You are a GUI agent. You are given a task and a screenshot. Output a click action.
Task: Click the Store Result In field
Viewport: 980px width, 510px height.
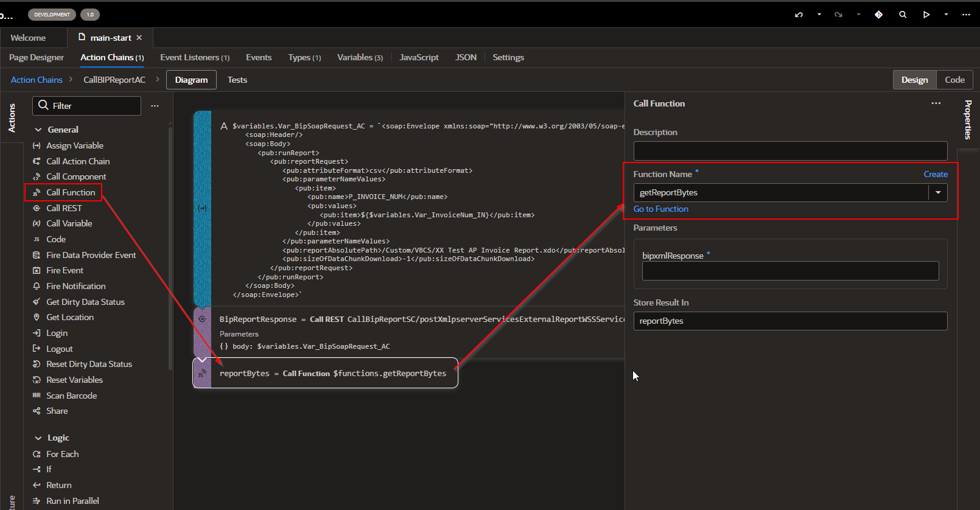(790, 321)
